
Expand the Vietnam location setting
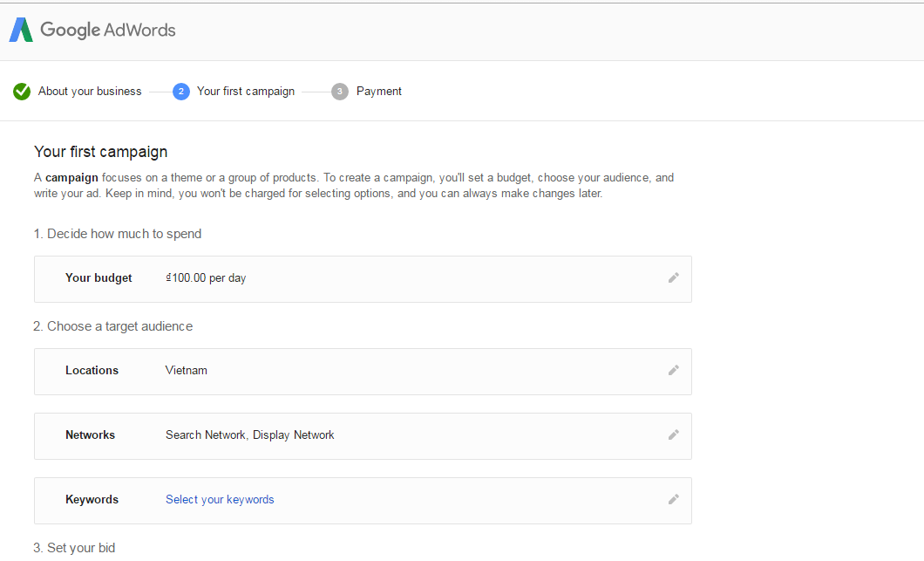click(187, 371)
